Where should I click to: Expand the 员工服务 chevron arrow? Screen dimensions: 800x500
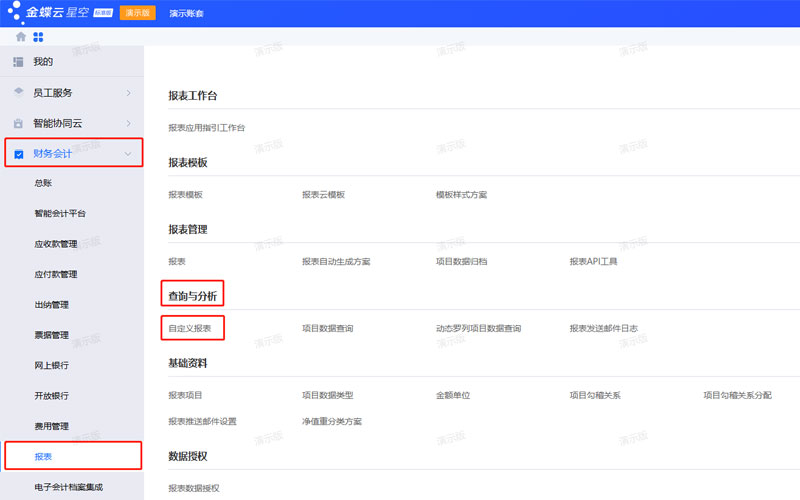pyautogui.click(x=128, y=93)
